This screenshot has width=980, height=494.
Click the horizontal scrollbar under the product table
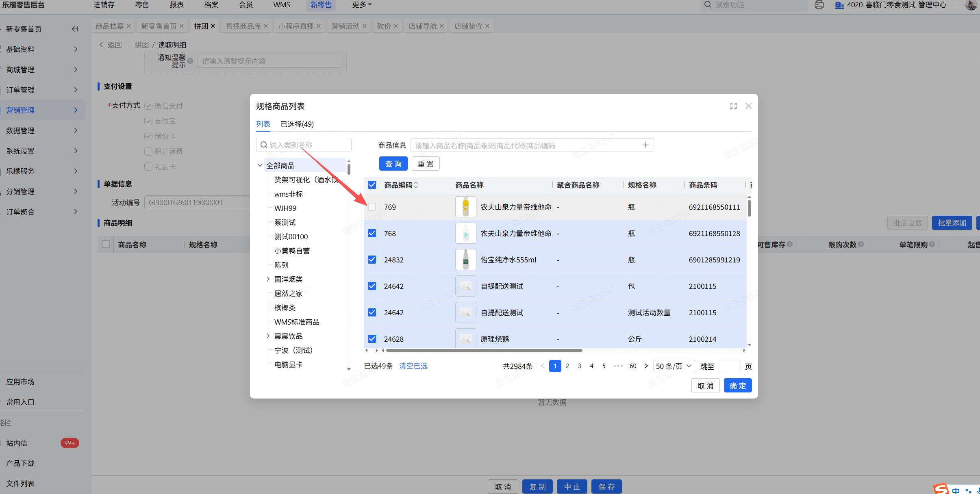tap(484, 350)
